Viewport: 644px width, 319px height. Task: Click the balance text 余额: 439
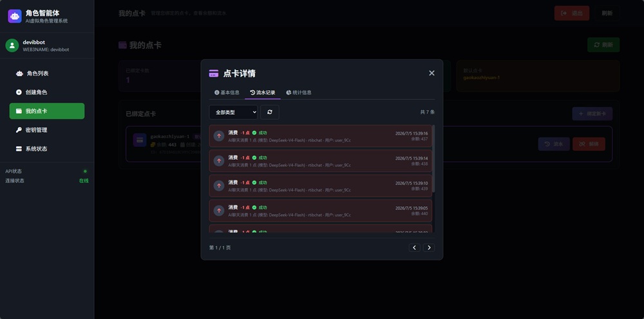click(x=419, y=189)
